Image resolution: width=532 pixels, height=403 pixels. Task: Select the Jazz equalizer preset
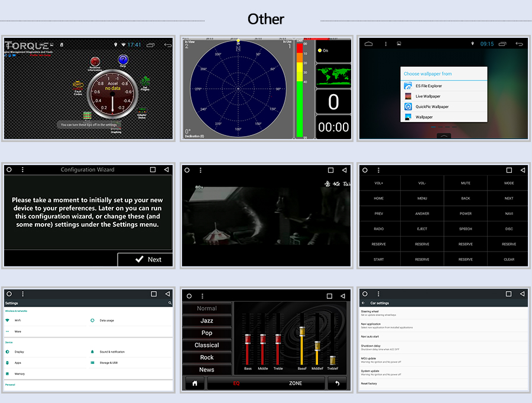(207, 321)
